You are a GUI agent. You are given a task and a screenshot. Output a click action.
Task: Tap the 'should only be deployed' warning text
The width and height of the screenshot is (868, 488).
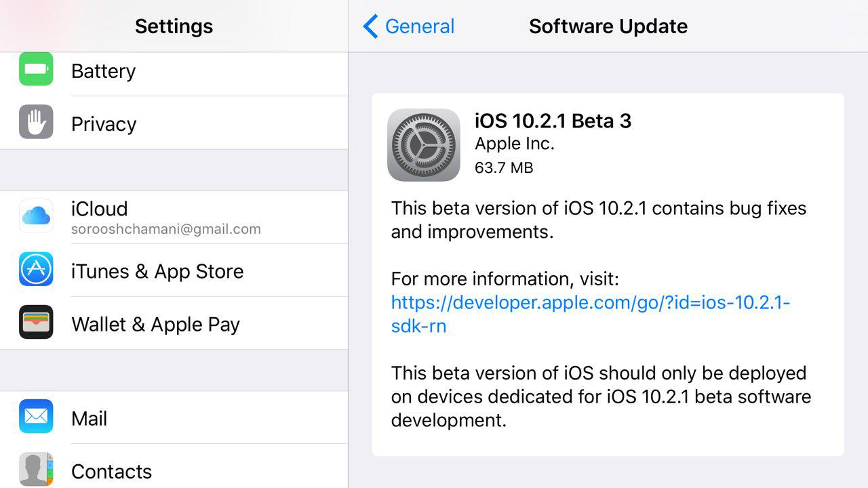[601, 396]
